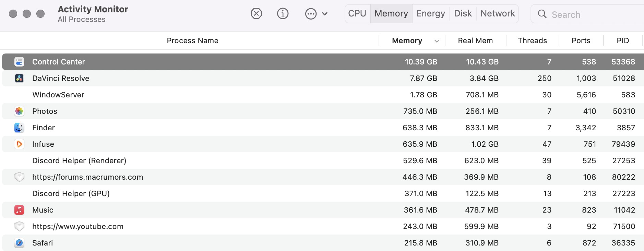The image size is (644, 251).
Task: Click the Safari compass icon
Action: (19, 243)
